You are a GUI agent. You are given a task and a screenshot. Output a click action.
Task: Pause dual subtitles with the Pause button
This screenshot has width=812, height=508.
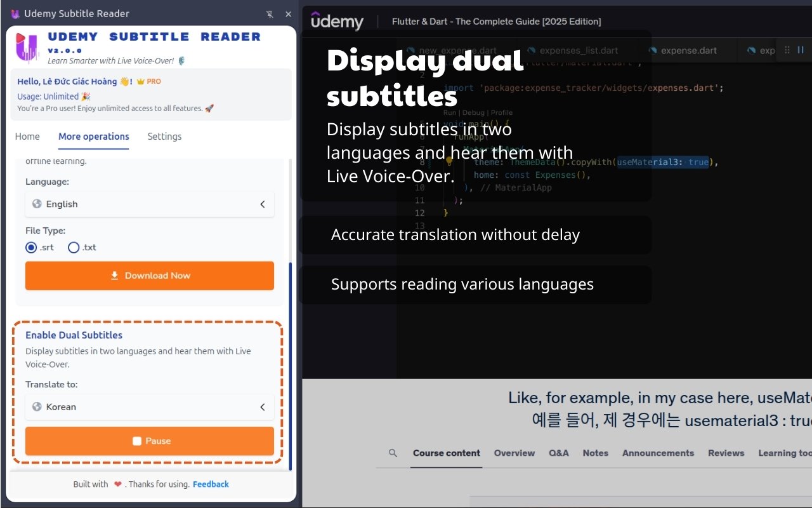[x=150, y=441]
